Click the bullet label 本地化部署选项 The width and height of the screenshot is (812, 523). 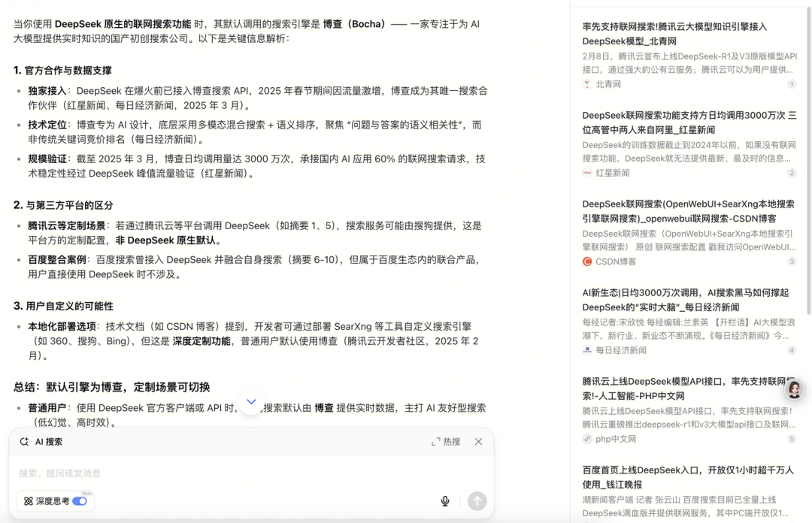click(62, 326)
